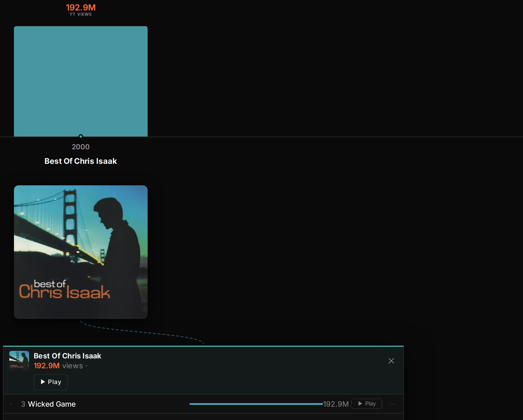Click the Wicked Game views bar
This screenshot has width=523, height=420.
coord(256,404)
